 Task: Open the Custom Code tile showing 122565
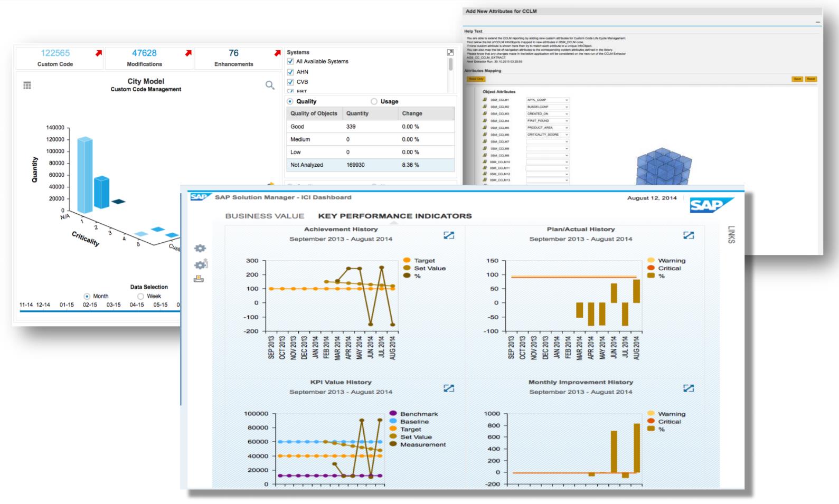60,58
